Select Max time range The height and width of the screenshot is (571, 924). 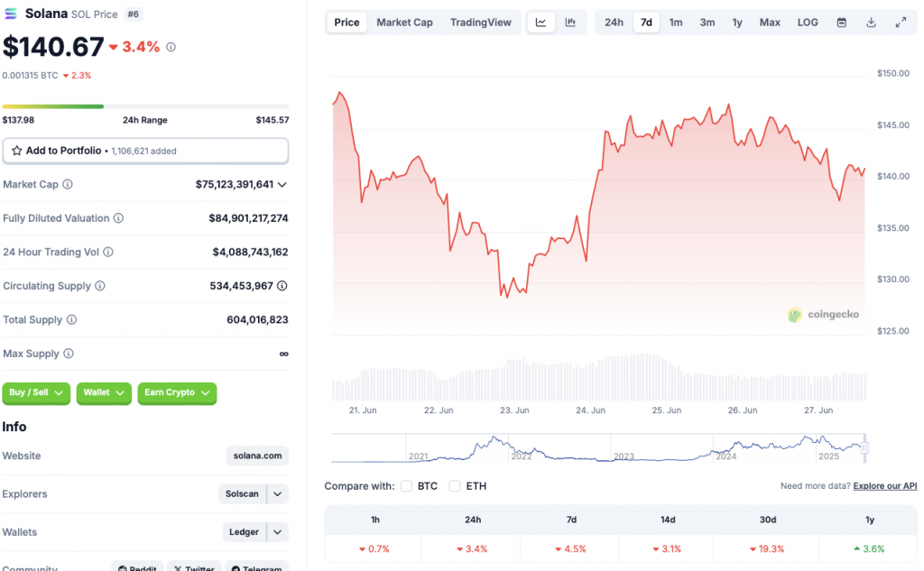770,23
